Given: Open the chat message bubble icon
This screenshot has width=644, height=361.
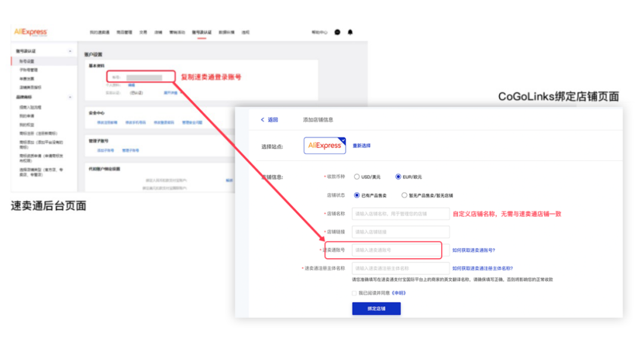Looking at the screenshot, I should pyautogui.click(x=338, y=32).
